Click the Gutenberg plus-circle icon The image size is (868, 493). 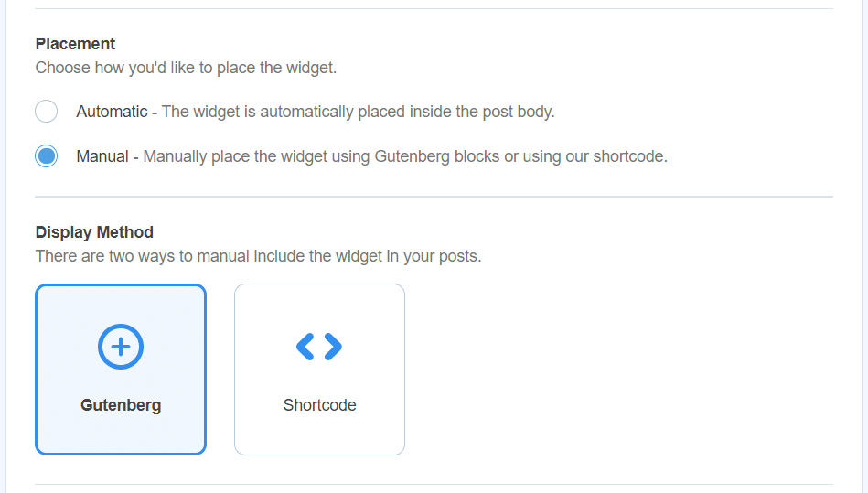[121, 347]
